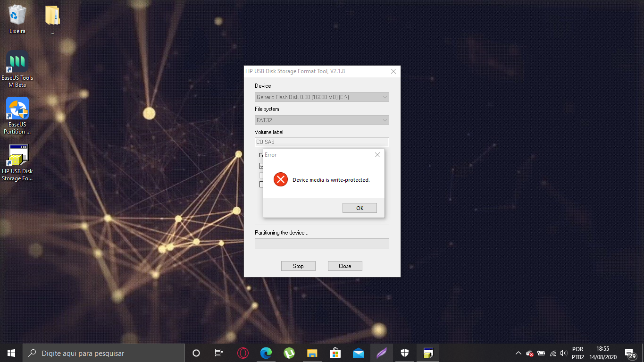This screenshot has height=362, width=644.
Task: Open the Lixeira recycle bin icon
Action: point(17,19)
